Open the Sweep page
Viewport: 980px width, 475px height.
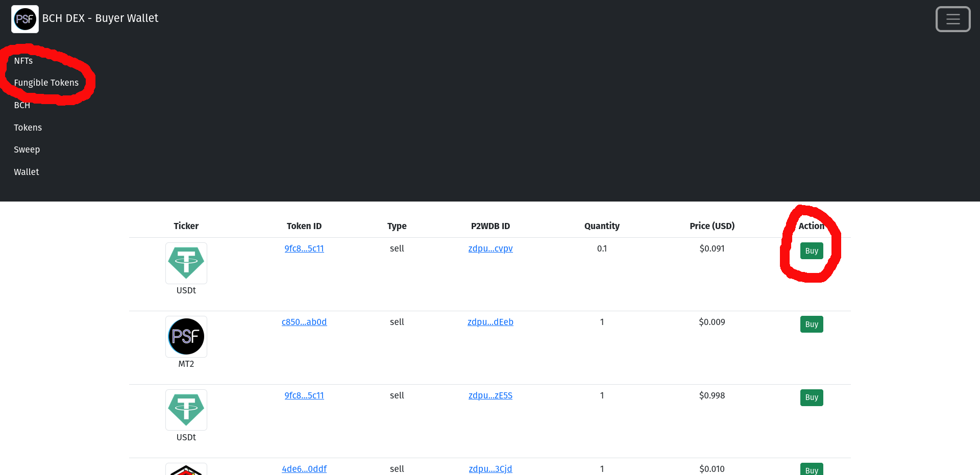tap(27, 149)
